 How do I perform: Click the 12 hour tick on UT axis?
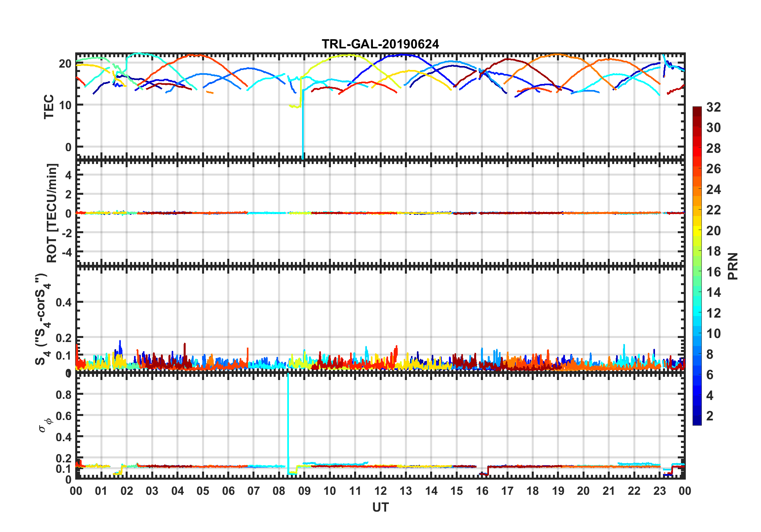pos(380,491)
